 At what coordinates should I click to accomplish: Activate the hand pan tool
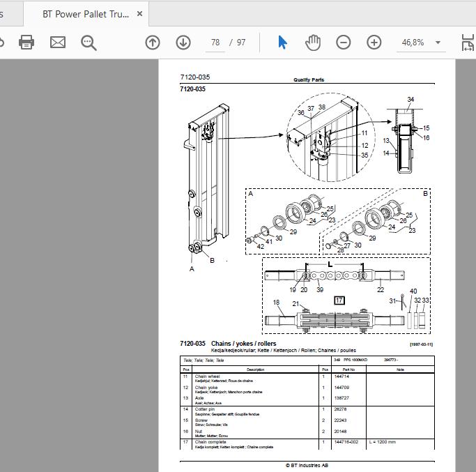click(x=313, y=43)
